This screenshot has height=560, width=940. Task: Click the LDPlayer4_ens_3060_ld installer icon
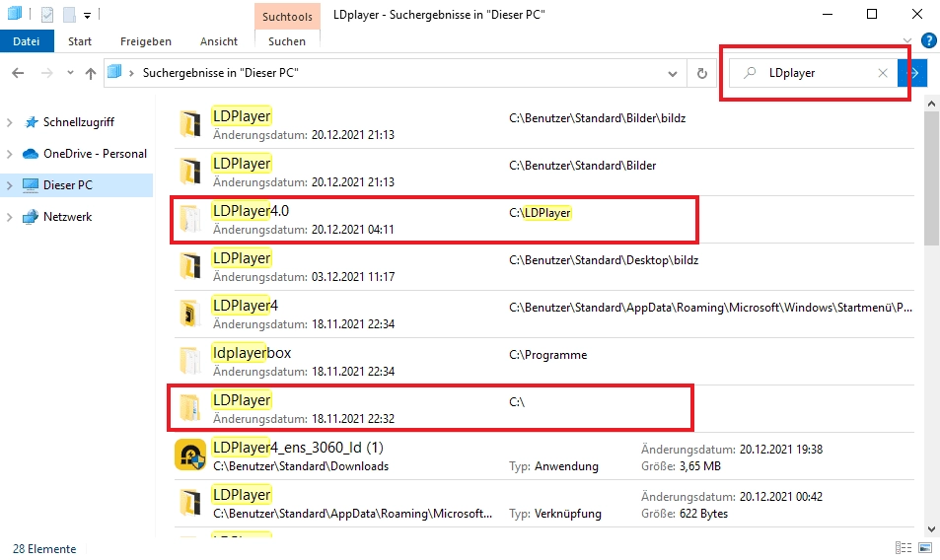(x=190, y=455)
